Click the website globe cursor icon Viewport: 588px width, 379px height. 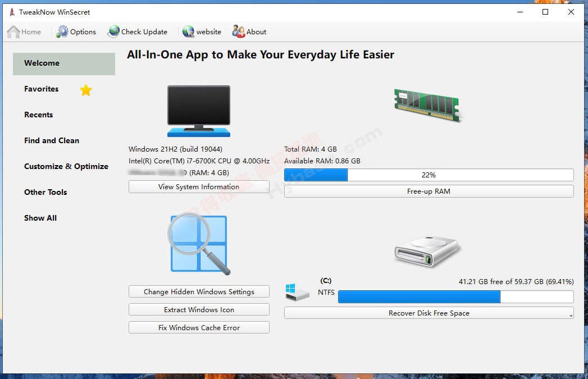tap(188, 32)
